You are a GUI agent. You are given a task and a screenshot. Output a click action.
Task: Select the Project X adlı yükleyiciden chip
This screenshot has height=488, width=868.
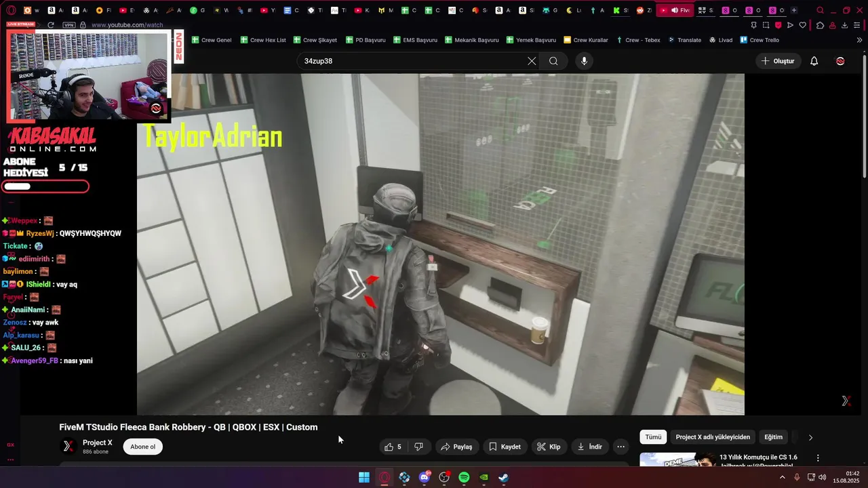coord(713,437)
